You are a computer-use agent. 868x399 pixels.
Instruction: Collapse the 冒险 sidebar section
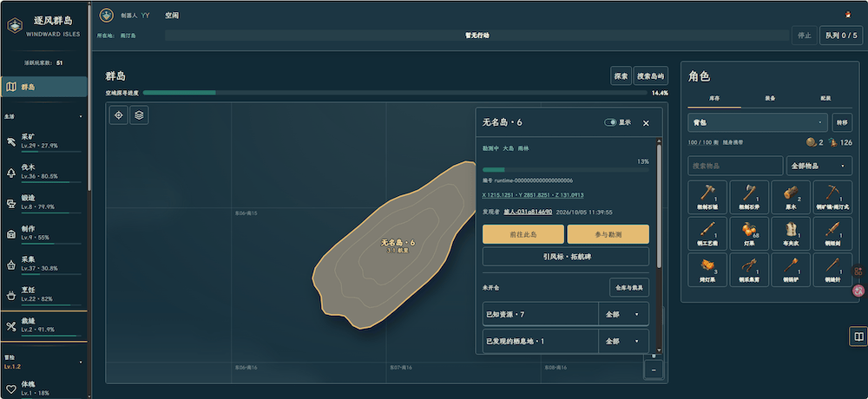81,363
